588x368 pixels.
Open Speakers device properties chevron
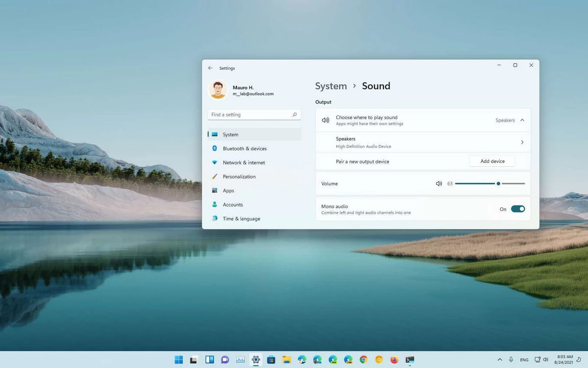click(522, 142)
